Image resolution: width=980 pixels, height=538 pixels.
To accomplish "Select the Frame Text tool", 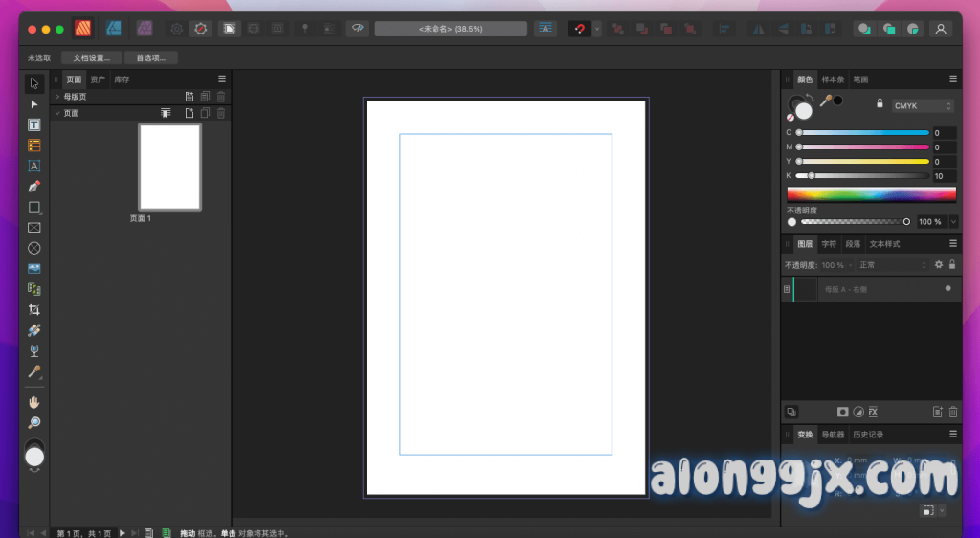I will point(34,124).
